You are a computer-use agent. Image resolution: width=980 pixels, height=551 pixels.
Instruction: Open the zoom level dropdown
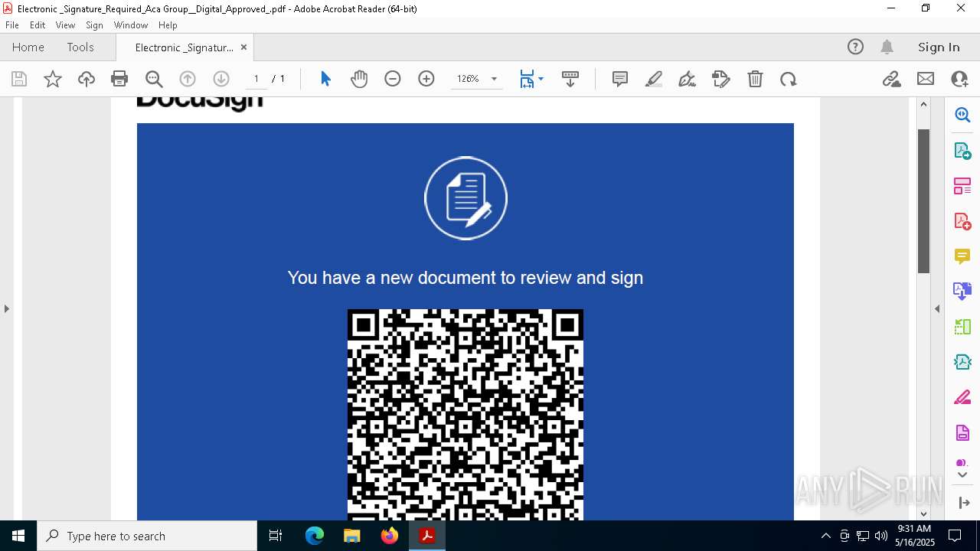(494, 79)
